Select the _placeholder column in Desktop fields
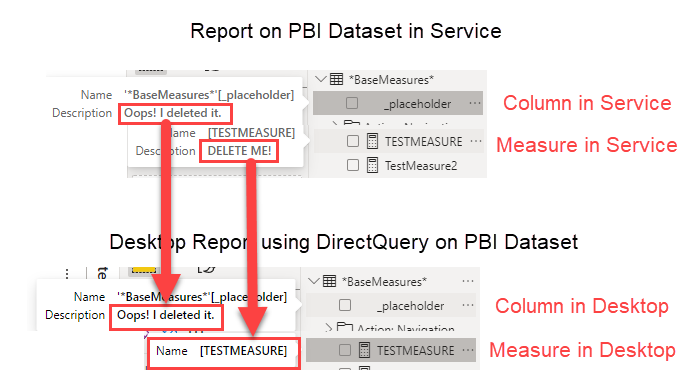The height and width of the screenshot is (371, 692). (x=410, y=306)
